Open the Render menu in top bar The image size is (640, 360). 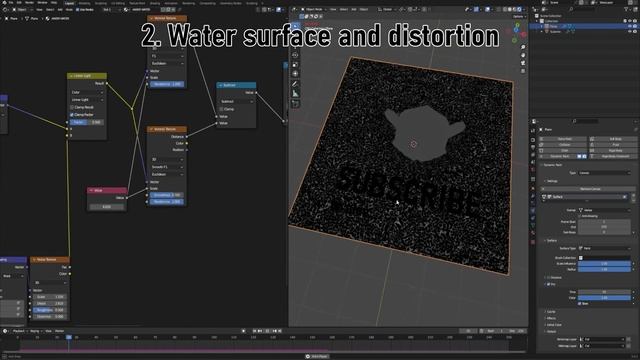pyautogui.click(x=29, y=2)
